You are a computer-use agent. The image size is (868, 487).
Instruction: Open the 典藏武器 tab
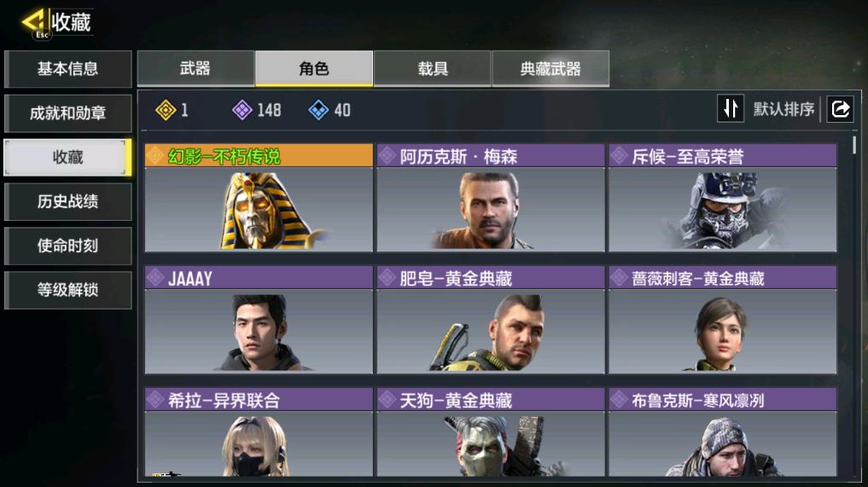tap(551, 68)
